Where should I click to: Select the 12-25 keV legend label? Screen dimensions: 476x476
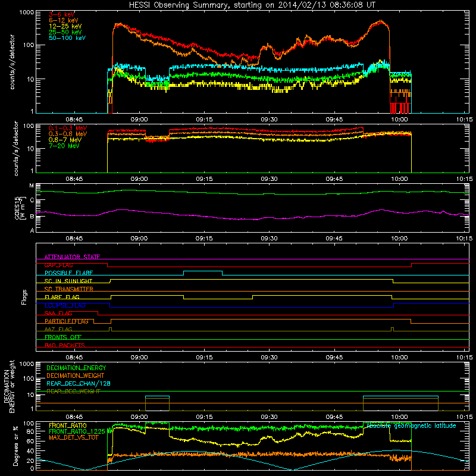tap(65, 26)
